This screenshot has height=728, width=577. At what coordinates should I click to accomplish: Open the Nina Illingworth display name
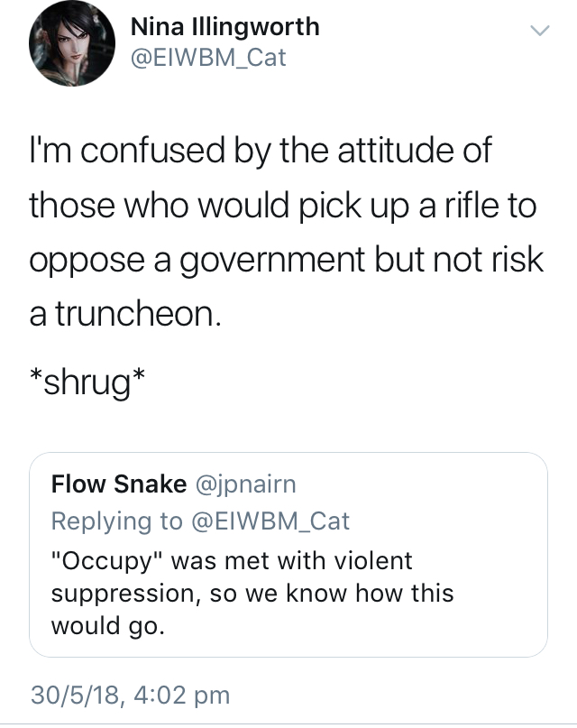coord(225,27)
